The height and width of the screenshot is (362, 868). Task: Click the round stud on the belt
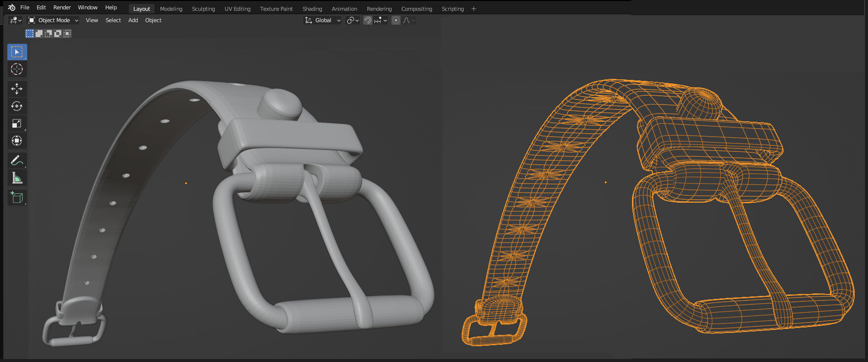pyautogui.click(x=279, y=105)
